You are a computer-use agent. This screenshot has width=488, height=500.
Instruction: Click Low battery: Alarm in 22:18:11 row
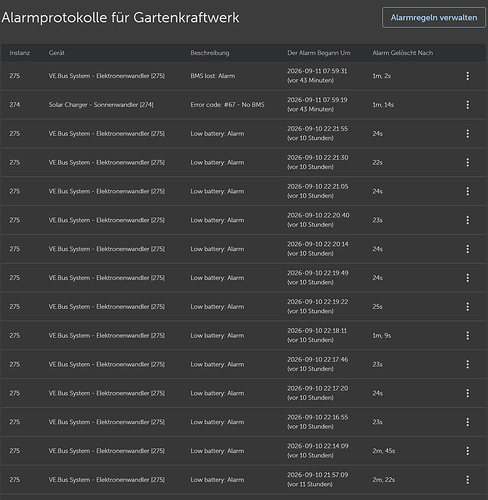coord(217,335)
